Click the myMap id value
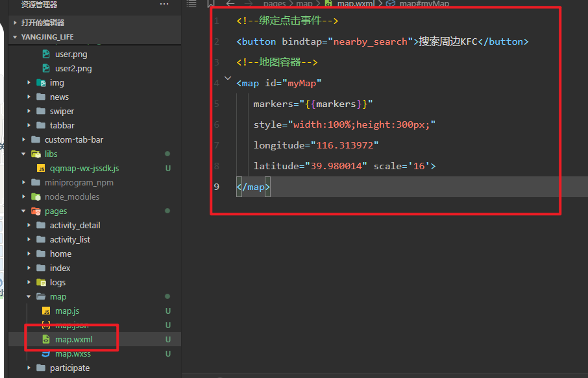588x378 pixels. point(302,83)
